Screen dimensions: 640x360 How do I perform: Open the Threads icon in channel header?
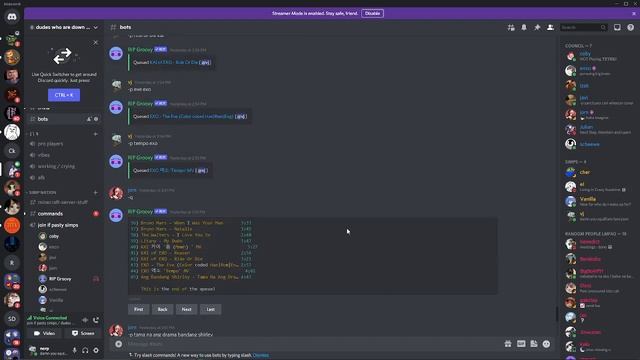click(511, 27)
